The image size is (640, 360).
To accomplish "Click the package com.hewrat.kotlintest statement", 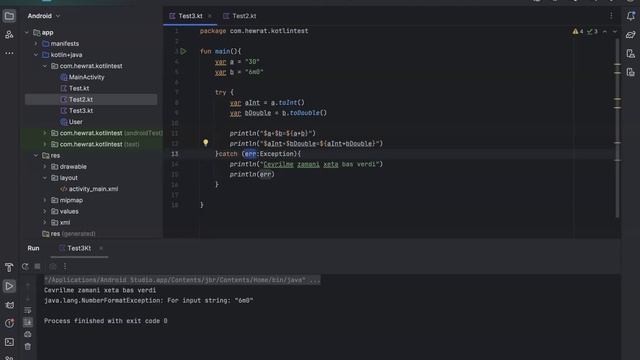I will pos(254,31).
